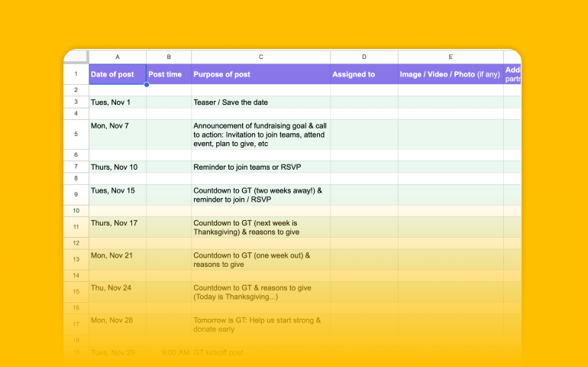Click the 'Thu, Nov 24' date cell

click(118, 291)
